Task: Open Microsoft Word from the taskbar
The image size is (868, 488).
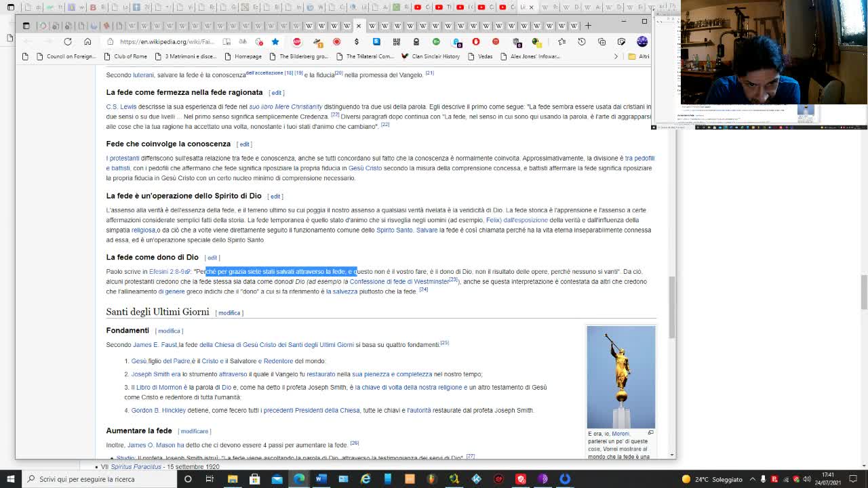Action: 321,479
